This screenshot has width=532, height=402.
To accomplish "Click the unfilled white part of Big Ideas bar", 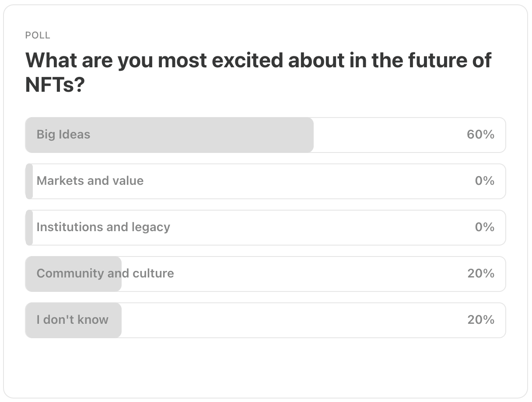I will tap(385, 135).
